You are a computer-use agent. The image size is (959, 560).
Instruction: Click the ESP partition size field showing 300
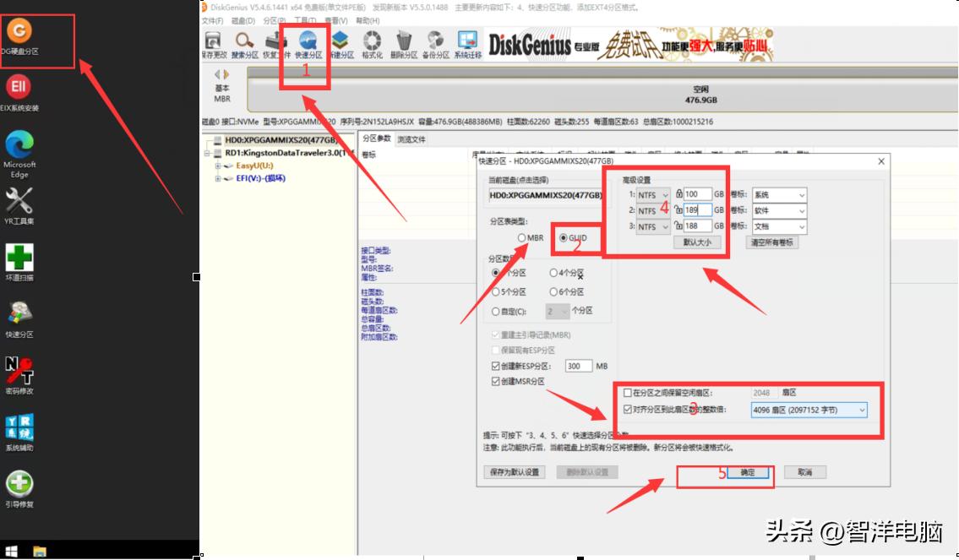(x=578, y=367)
